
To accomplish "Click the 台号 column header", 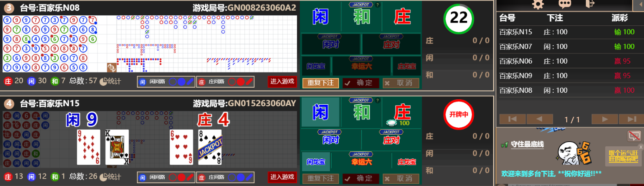I will pos(508,18).
